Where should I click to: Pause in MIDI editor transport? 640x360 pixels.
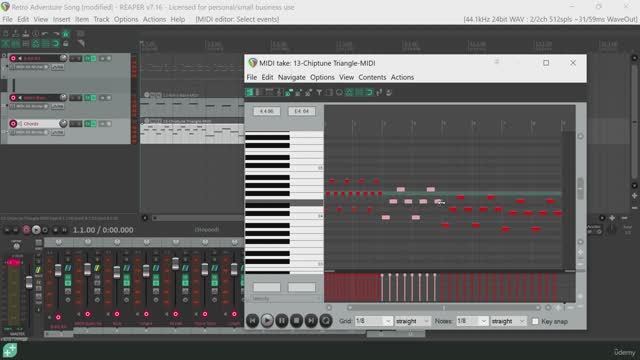click(282, 321)
